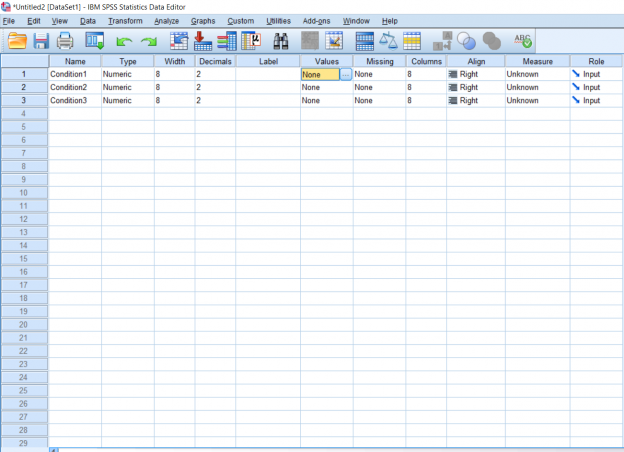Click Go to Case toolbar icon

point(179,41)
